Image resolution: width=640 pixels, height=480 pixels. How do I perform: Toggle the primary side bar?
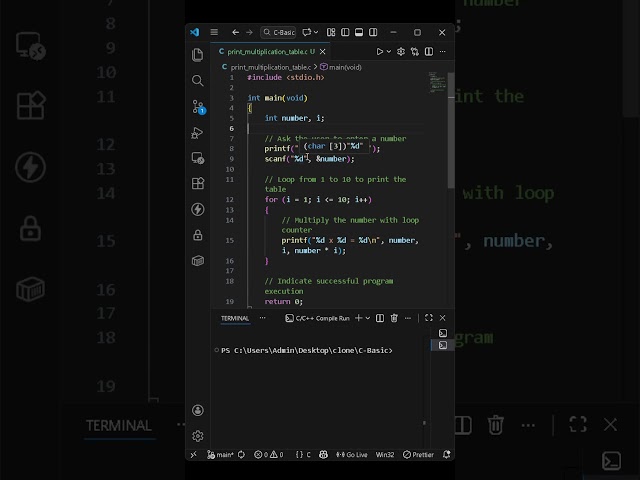tap(345, 32)
